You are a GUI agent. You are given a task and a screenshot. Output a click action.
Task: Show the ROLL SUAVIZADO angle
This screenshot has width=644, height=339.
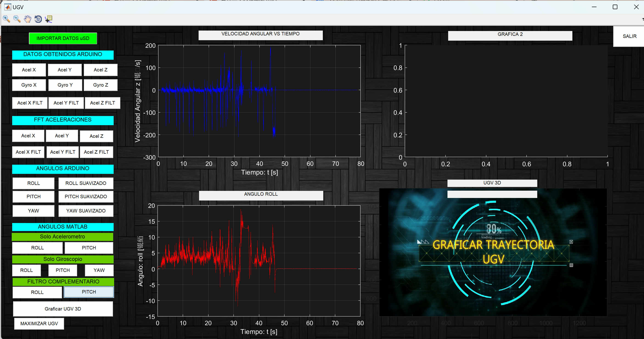(x=86, y=183)
